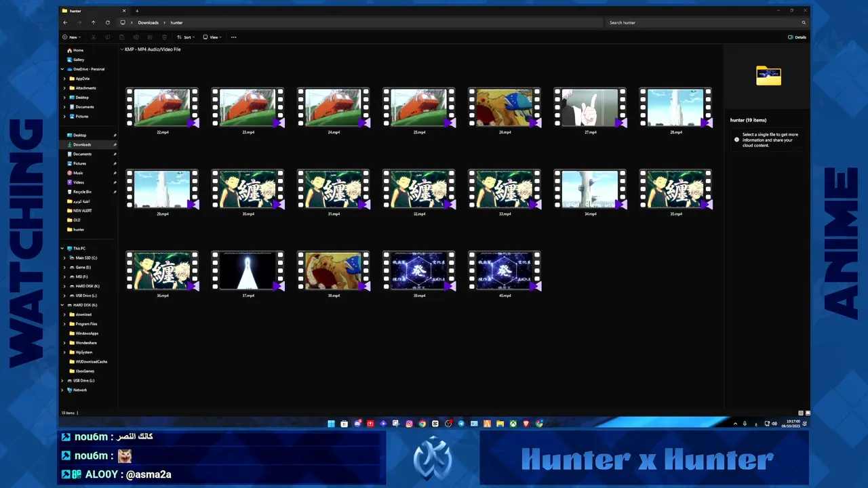Click the Music icon in sidebar
The image size is (868, 488).
(x=69, y=173)
